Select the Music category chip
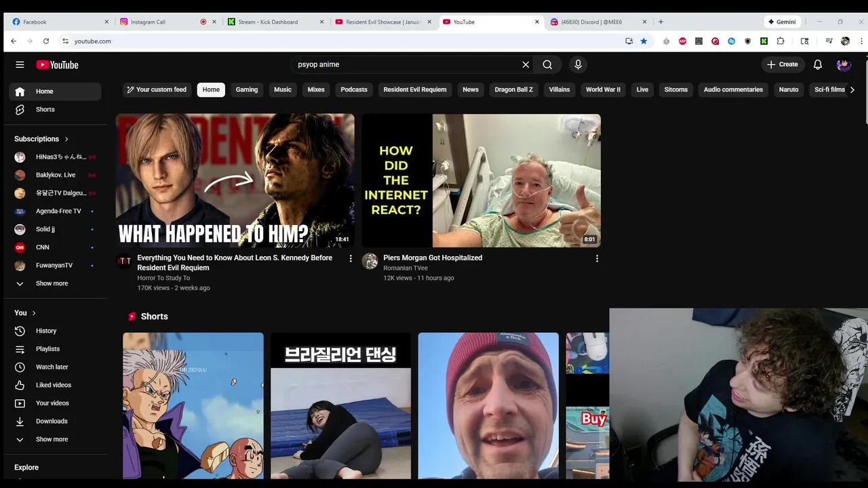Screen dimensions: 868x488 point(283,89)
